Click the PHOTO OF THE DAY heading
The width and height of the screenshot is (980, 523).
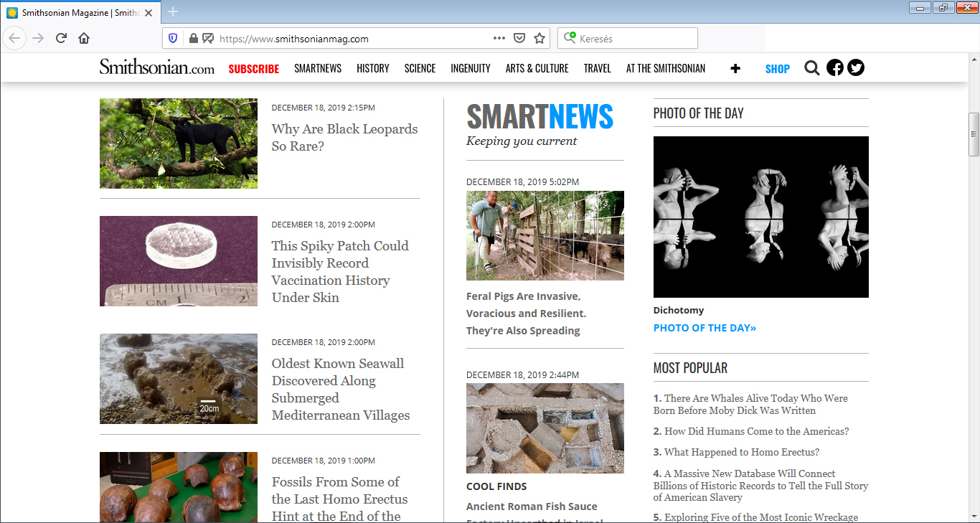pyautogui.click(x=698, y=113)
